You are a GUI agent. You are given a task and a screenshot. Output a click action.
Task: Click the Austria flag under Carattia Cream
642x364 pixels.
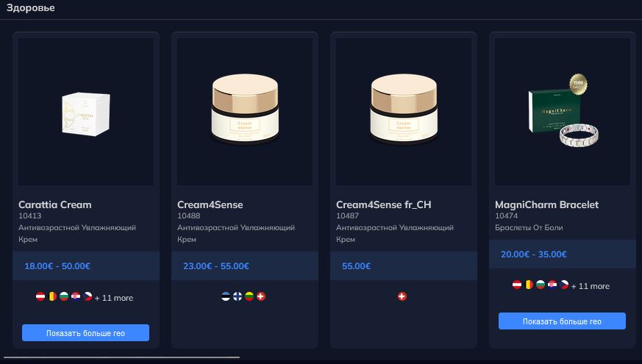[41, 297]
